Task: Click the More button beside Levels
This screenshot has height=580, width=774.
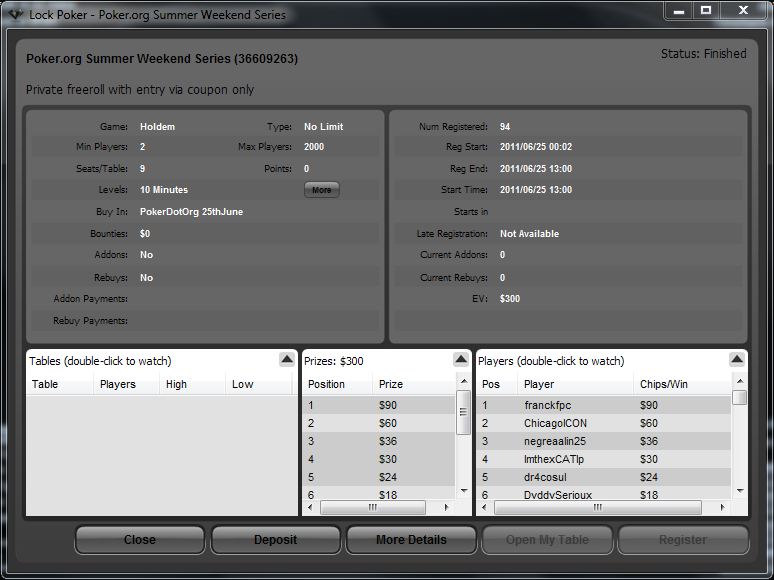Action: click(x=321, y=190)
